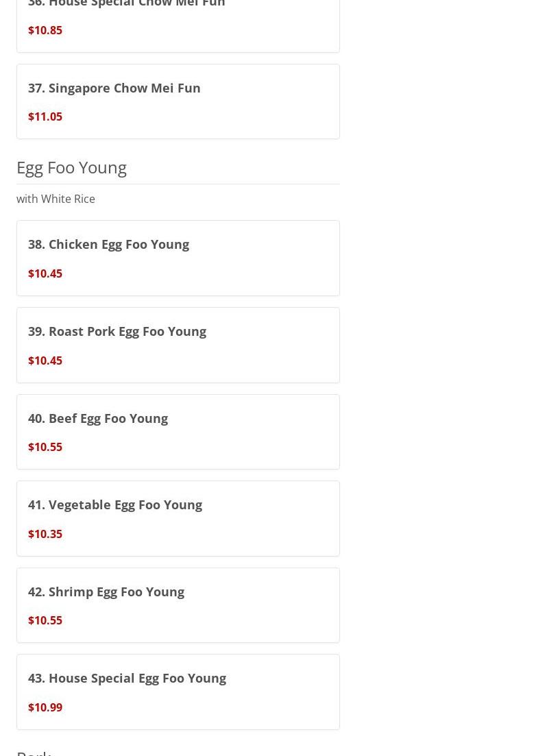538x756 pixels.
Task: Select 38. Chicken Egg Foo Young
Action: tap(108, 244)
